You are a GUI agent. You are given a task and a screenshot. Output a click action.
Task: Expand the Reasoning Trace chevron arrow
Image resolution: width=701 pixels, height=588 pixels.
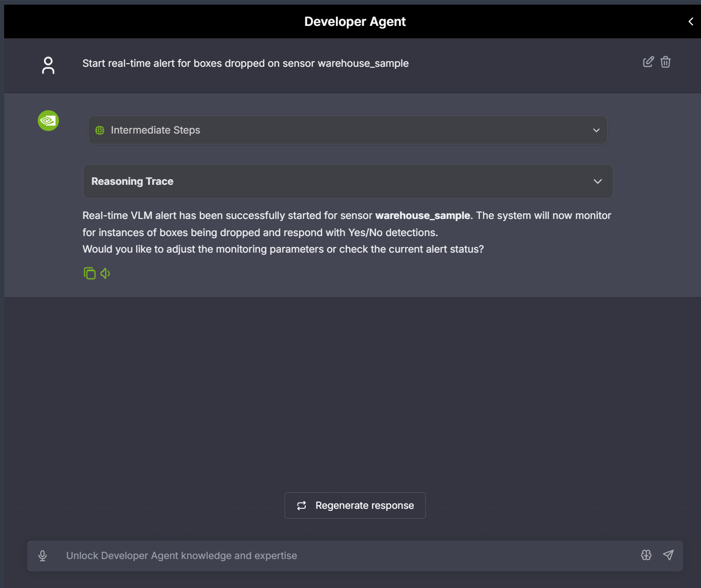pyautogui.click(x=598, y=182)
